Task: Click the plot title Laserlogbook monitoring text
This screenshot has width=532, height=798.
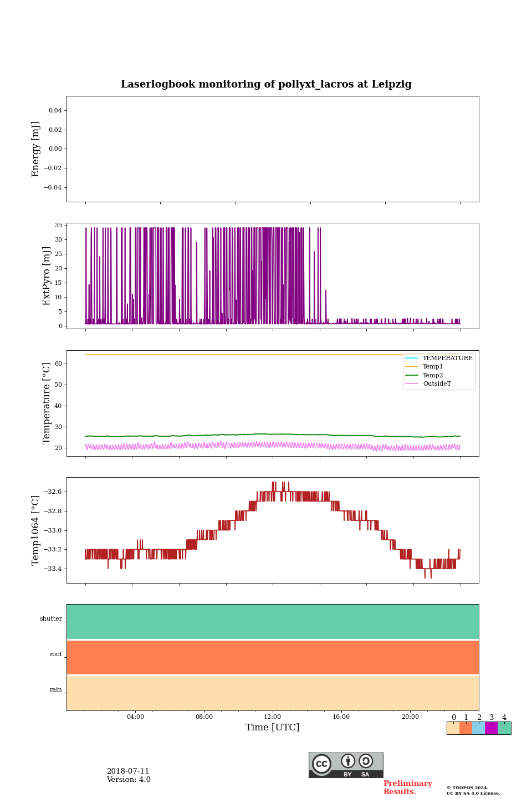Action: coord(266,84)
